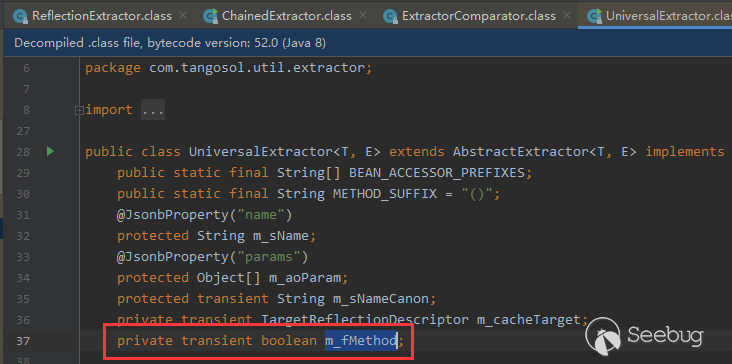
Task: Click the Seebug watermark logo
Action: [x=645, y=338]
